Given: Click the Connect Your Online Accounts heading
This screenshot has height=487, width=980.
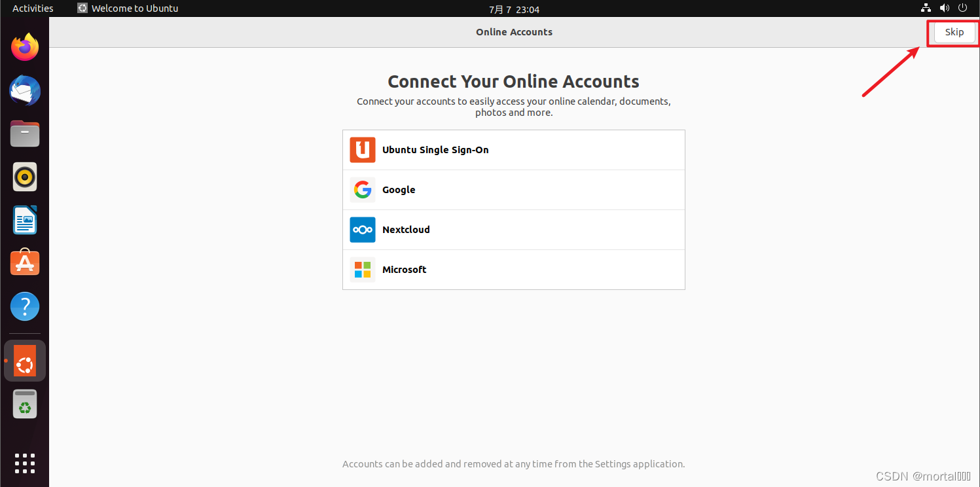Looking at the screenshot, I should click(x=514, y=82).
